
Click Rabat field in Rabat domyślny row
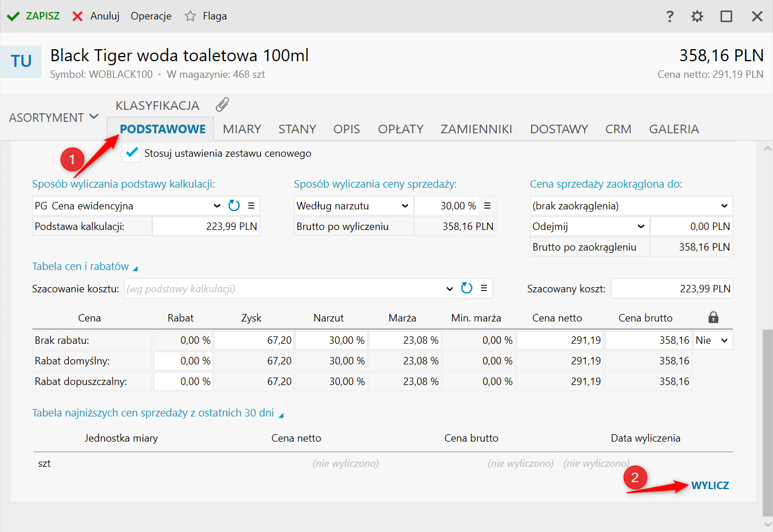(183, 361)
